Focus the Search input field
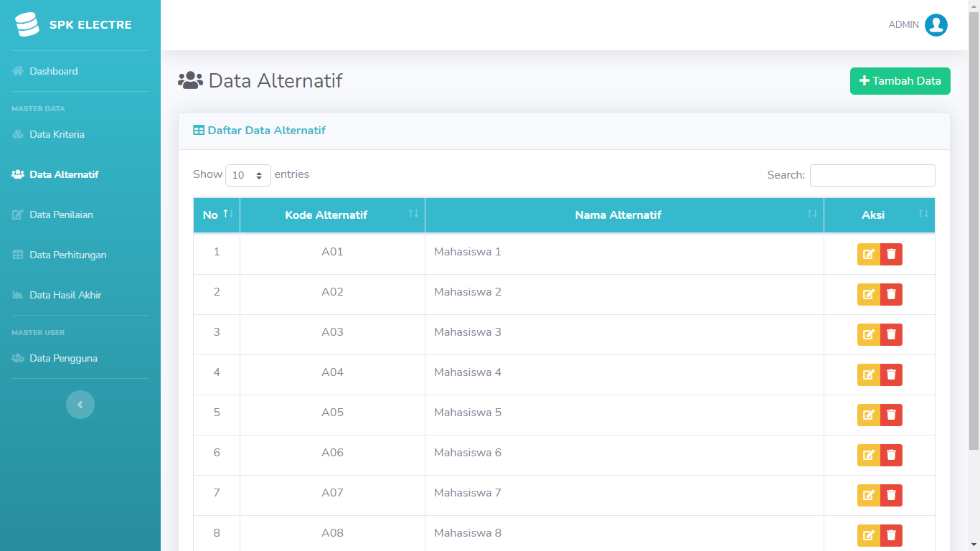The height and width of the screenshot is (551, 980). (x=872, y=175)
